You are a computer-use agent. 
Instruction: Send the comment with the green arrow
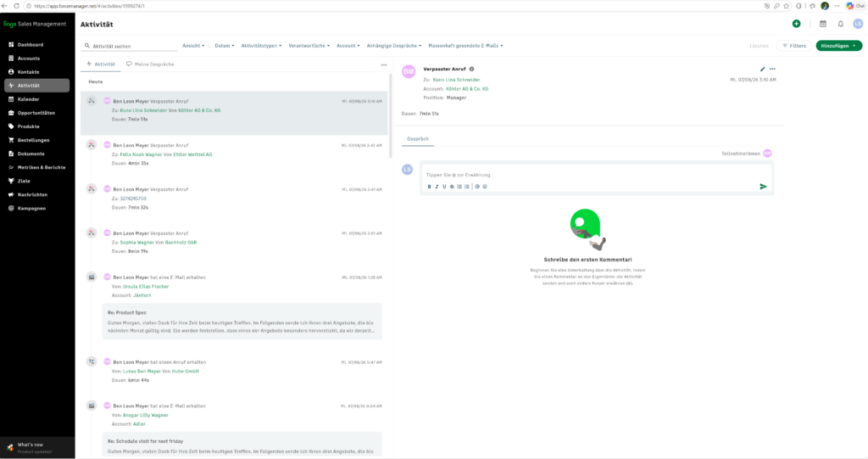764,187
